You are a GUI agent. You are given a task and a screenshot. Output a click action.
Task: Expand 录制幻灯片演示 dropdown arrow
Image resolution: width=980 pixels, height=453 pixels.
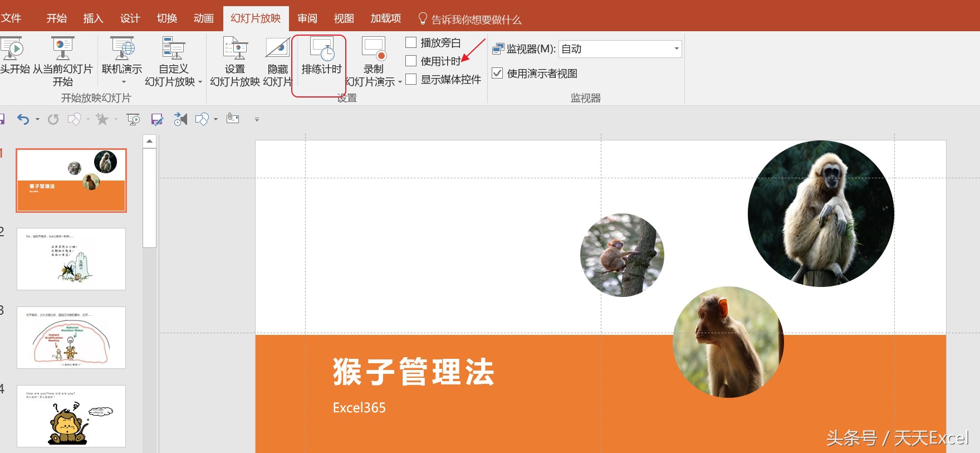(400, 82)
